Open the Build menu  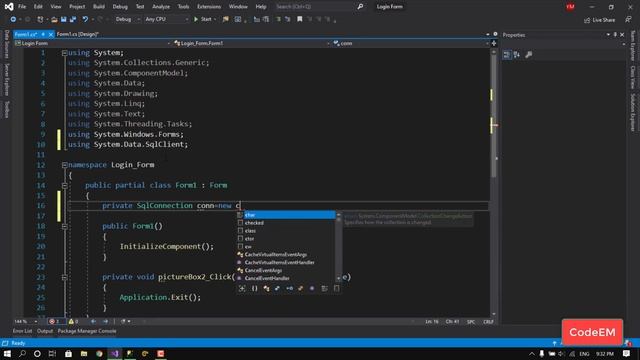coord(99,7)
